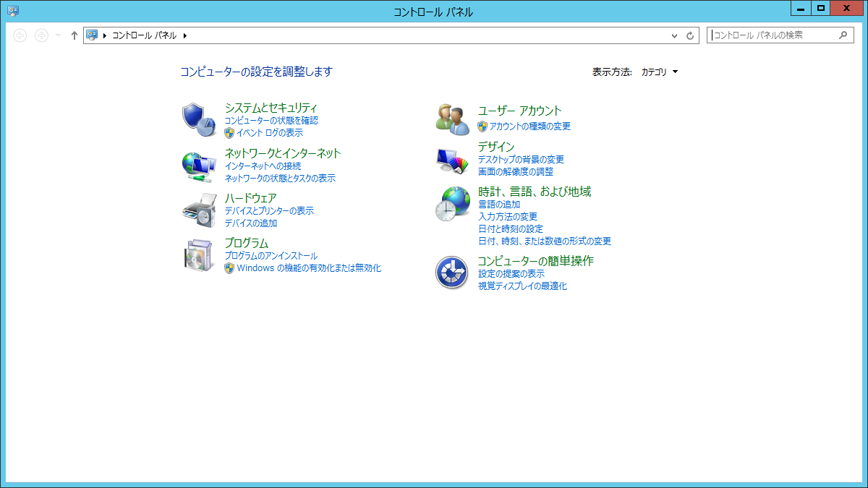Image resolution: width=868 pixels, height=488 pixels.
Task: Click 画面の解像度の調整 link
Action: 516,172
